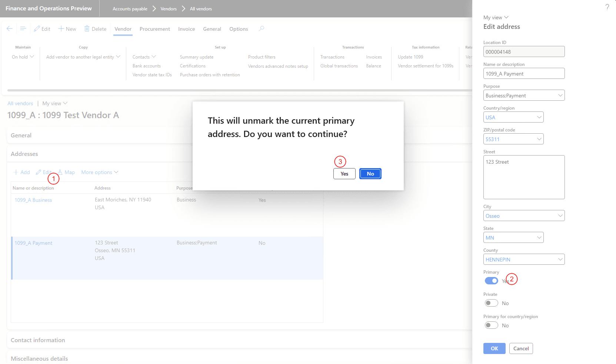Open Vendor settlement for 1099s

coord(426,66)
